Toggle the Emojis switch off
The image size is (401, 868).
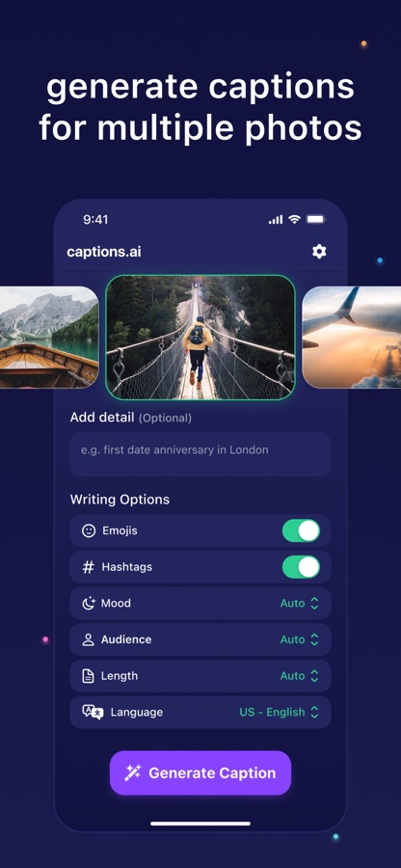point(301,530)
